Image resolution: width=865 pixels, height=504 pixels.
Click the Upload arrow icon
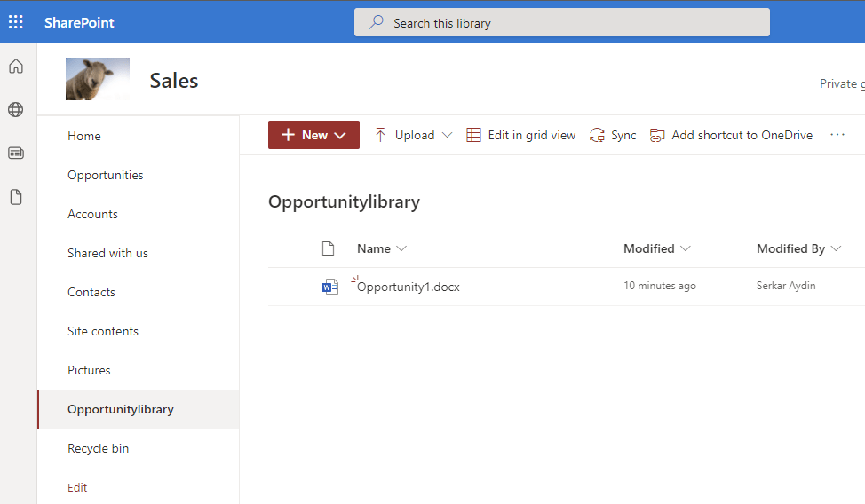pos(380,135)
